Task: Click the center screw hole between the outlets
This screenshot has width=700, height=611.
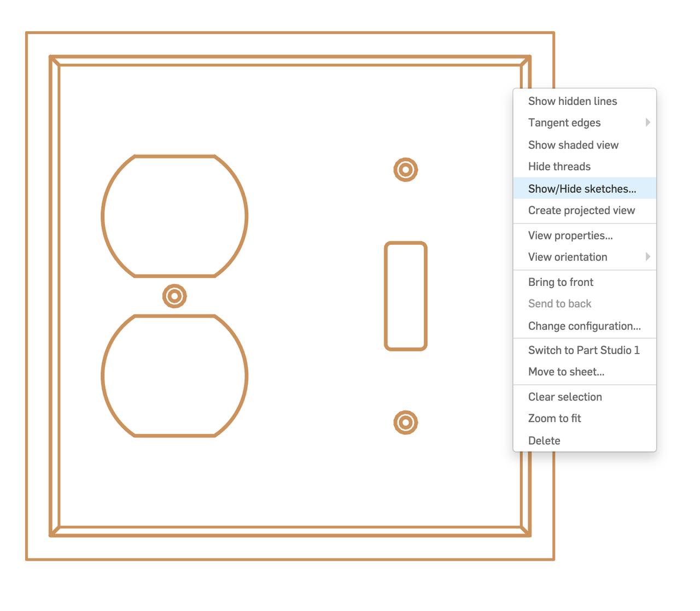Action: click(174, 297)
